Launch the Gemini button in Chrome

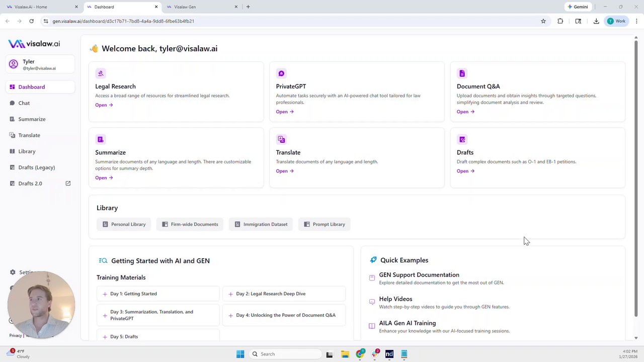(578, 7)
